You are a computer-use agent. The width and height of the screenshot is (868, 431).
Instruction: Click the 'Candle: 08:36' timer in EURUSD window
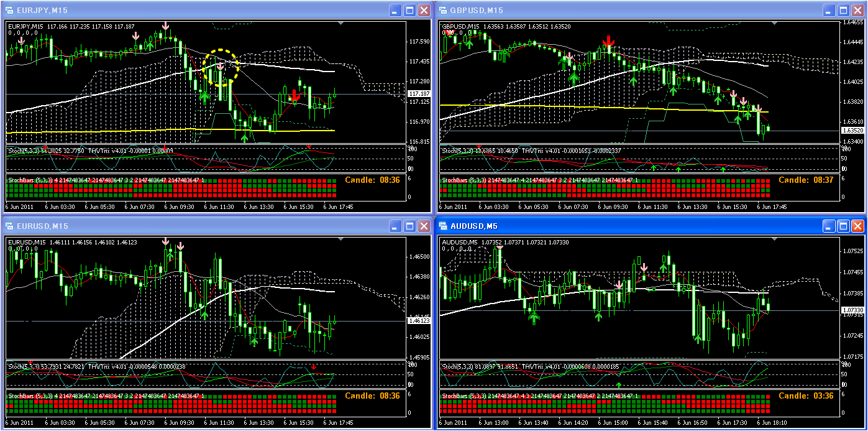point(372,396)
